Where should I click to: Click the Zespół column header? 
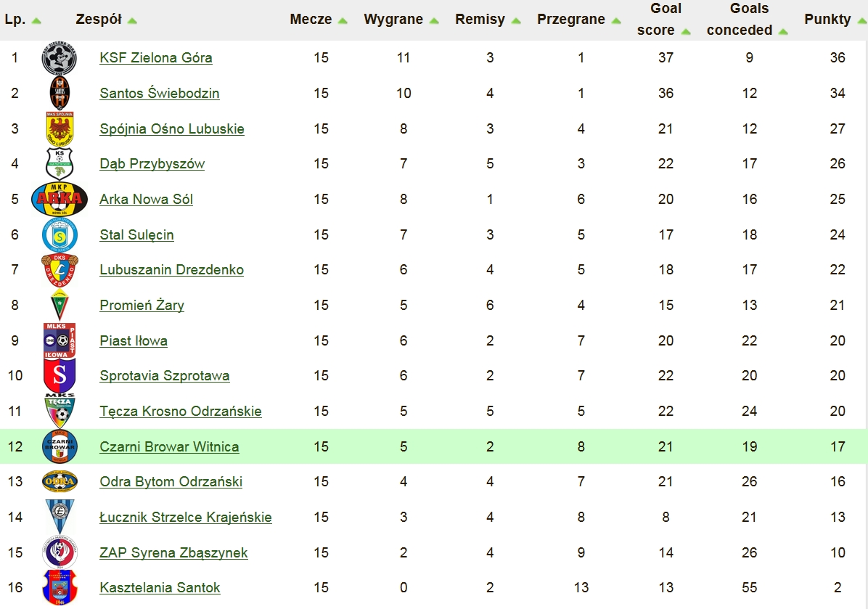pos(99,20)
